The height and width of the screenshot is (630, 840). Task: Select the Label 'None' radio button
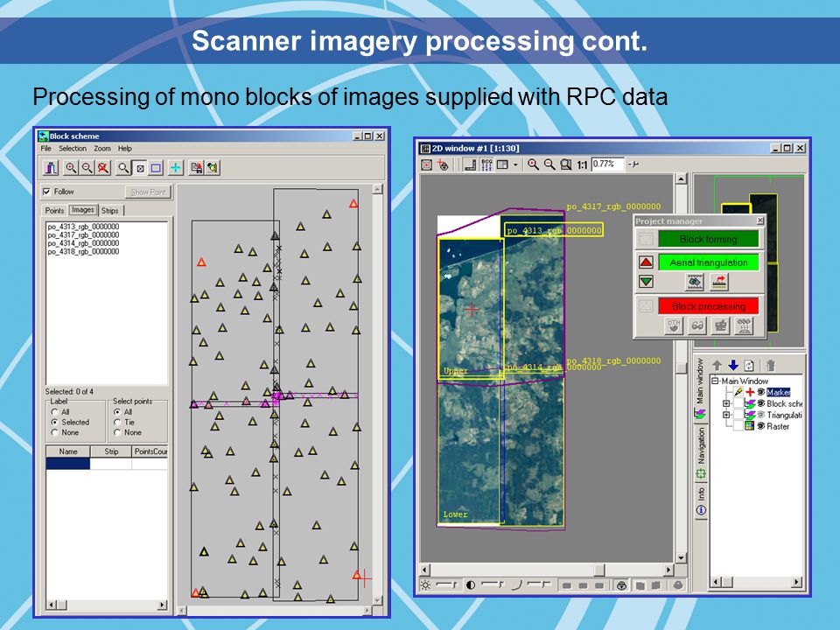[54, 432]
